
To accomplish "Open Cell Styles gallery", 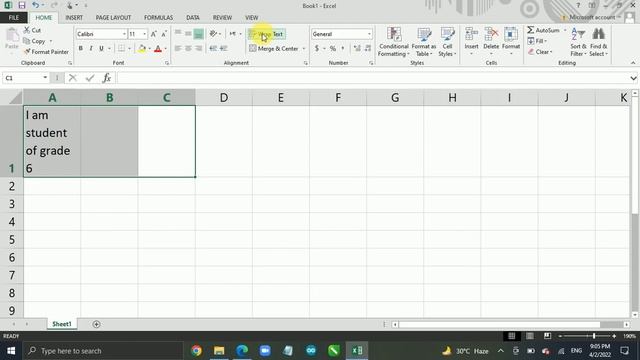I will pos(447,42).
